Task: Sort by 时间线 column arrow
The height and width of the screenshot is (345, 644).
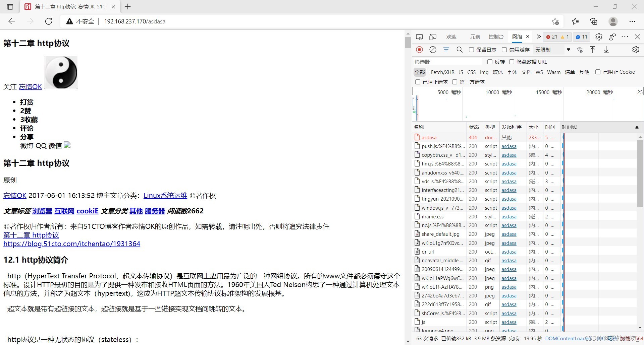Action: click(x=637, y=127)
